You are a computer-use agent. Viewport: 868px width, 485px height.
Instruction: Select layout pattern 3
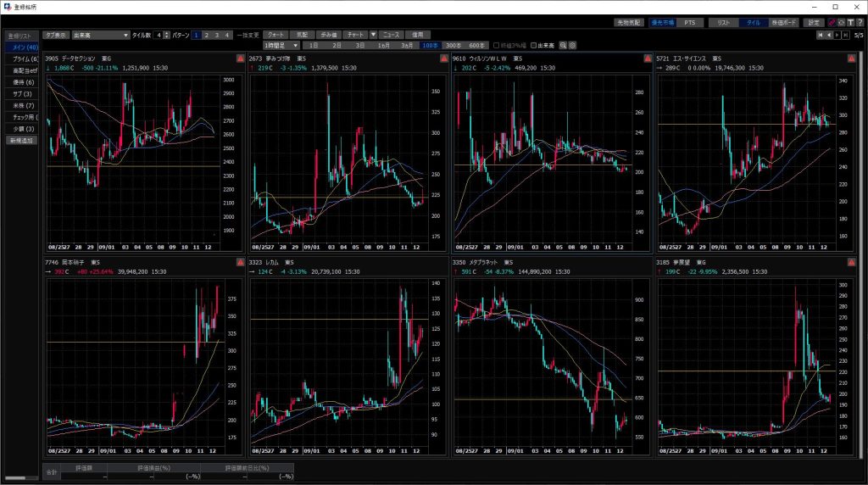click(x=217, y=35)
